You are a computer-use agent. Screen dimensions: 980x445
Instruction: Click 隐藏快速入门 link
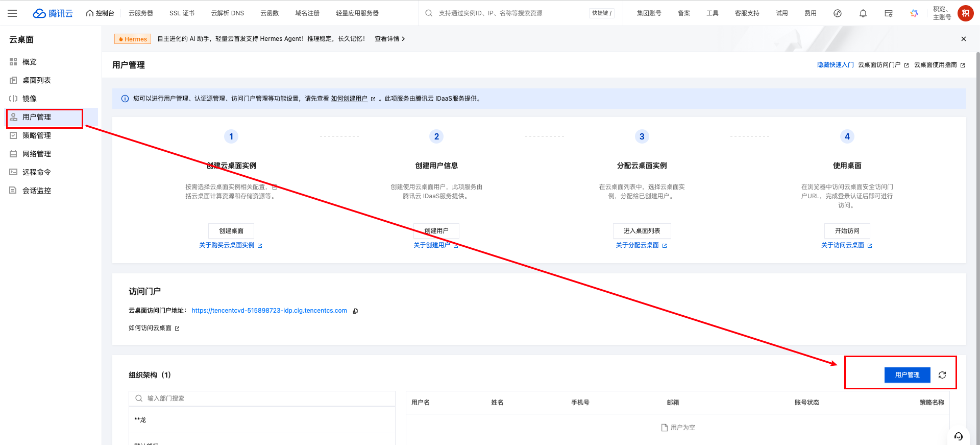coord(835,65)
